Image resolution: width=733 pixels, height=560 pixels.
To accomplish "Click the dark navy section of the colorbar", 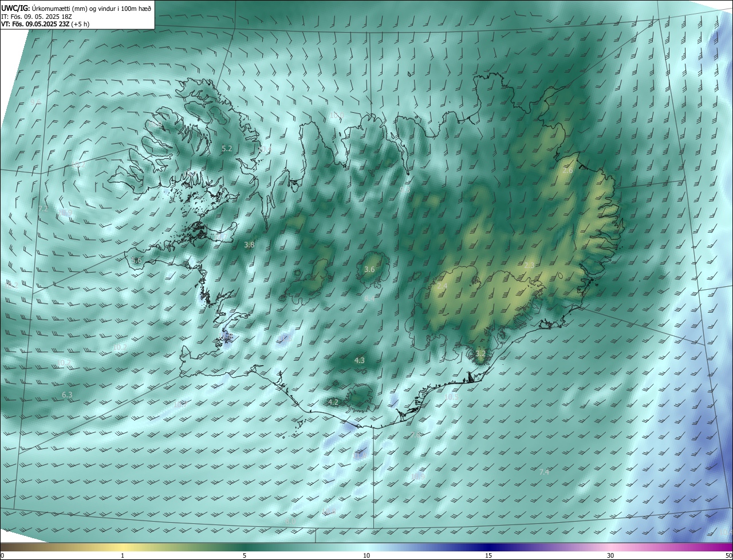I will coord(488,547).
